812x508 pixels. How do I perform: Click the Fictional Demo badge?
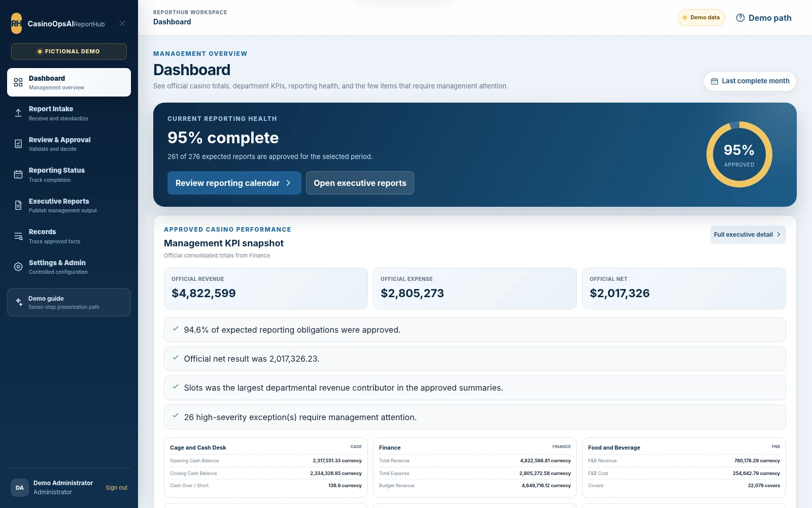[69, 51]
